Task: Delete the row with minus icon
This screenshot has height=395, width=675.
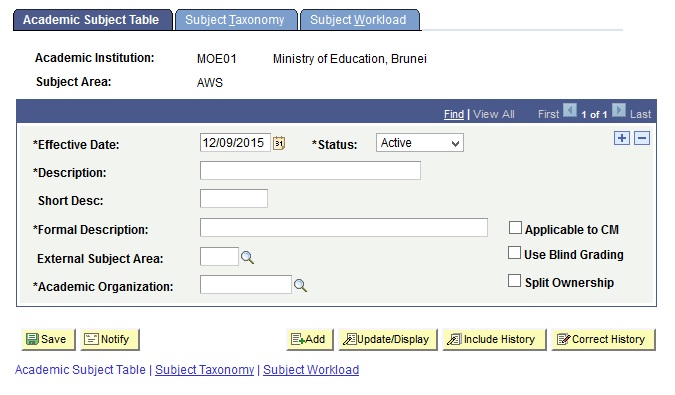Action: (x=642, y=138)
